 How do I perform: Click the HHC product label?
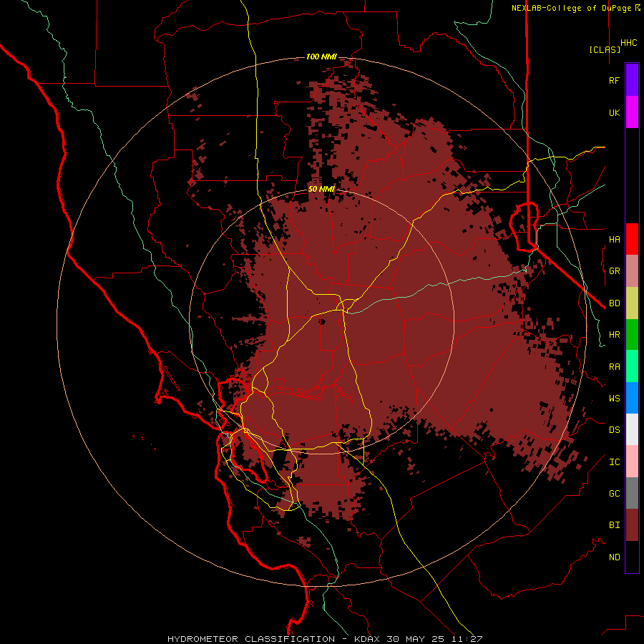629,43
